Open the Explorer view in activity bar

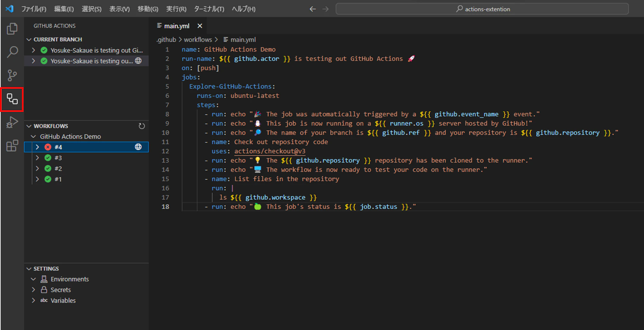point(12,29)
